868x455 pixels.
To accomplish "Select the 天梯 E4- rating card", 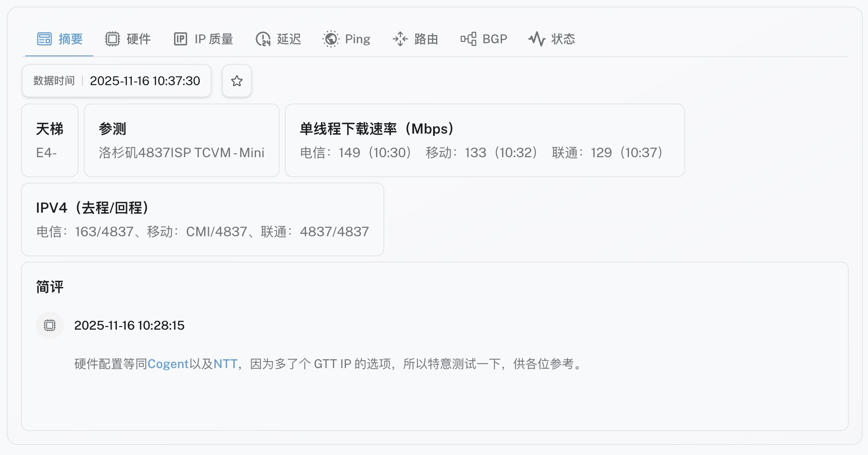I will tap(50, 140).
